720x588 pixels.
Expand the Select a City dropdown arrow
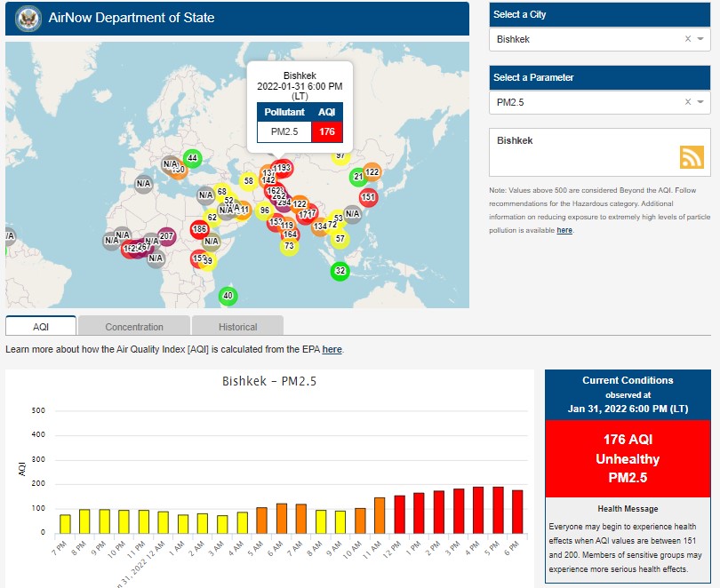[x=700, y=39]
